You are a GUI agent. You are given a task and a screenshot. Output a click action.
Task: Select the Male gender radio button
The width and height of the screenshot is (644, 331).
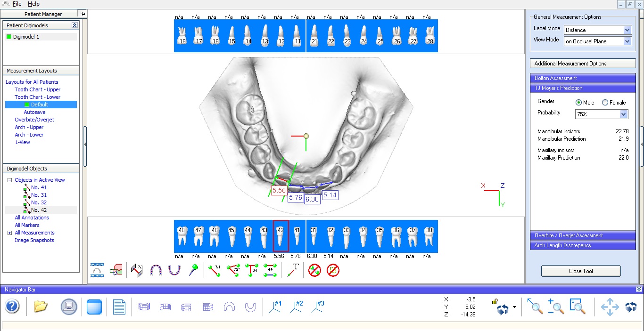[x=578, y=103]
